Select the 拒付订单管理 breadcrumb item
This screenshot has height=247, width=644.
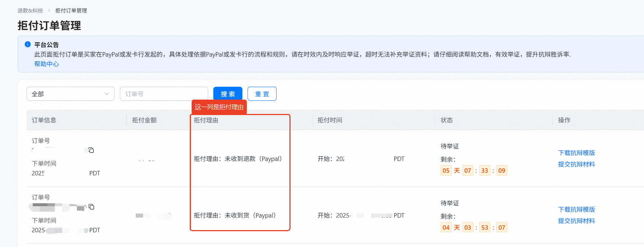pyautogui.click(x=71, y=11)
